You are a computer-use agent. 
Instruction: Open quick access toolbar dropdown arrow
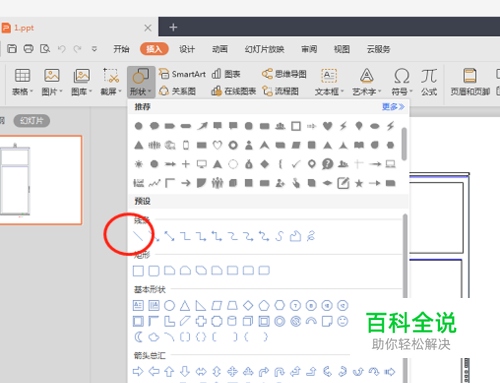coord(94,49)
